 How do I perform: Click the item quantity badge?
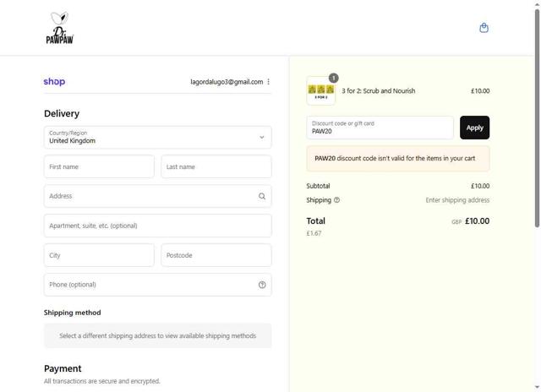(333, 79)
